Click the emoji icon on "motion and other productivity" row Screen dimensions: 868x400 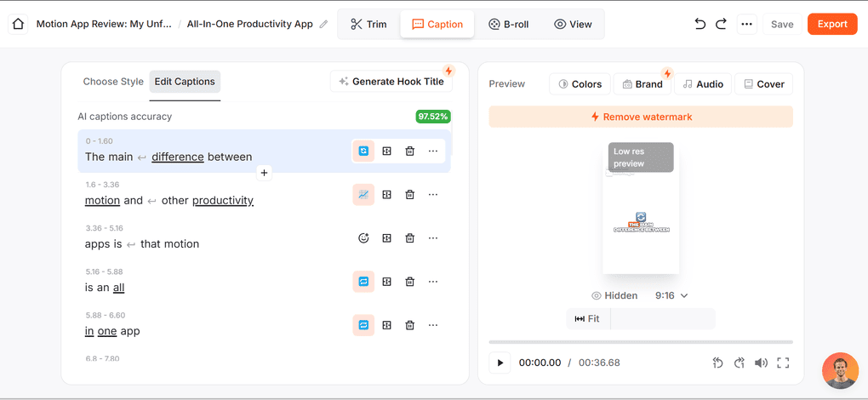point(363,195)
